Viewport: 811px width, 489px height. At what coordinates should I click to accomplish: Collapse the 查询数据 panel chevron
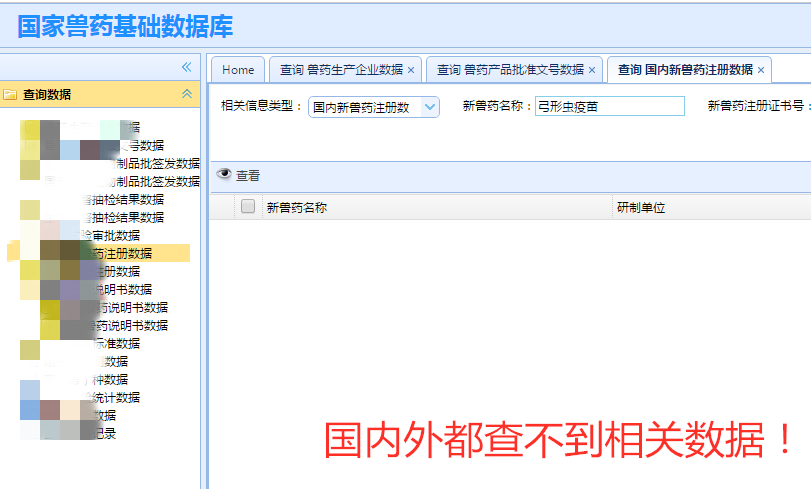coord(186,94)
